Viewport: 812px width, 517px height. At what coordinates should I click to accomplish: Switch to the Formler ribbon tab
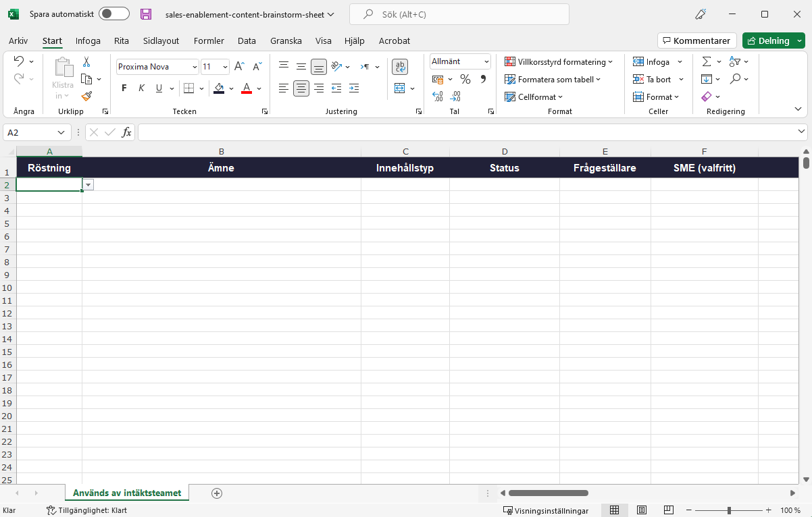point(208,40)
